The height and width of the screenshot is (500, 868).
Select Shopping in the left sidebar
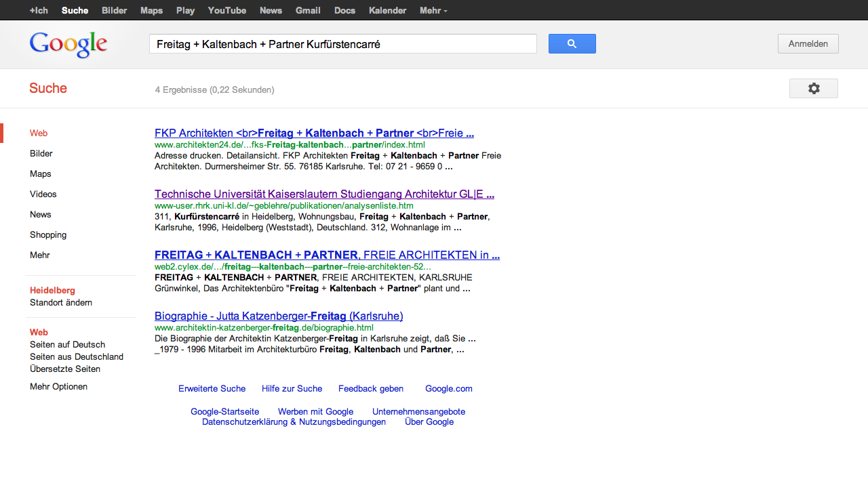[48, 235]
